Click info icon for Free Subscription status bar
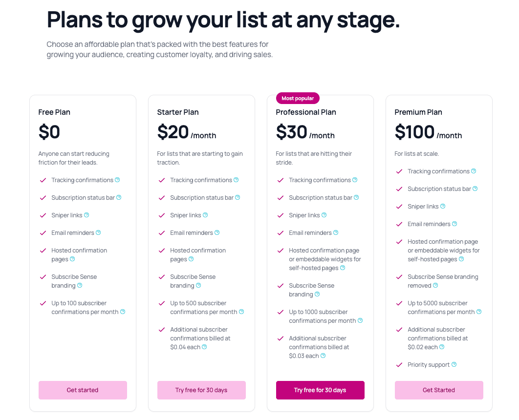Image resolution: width=519 pixels, height=420 pixels. (119, 197)
